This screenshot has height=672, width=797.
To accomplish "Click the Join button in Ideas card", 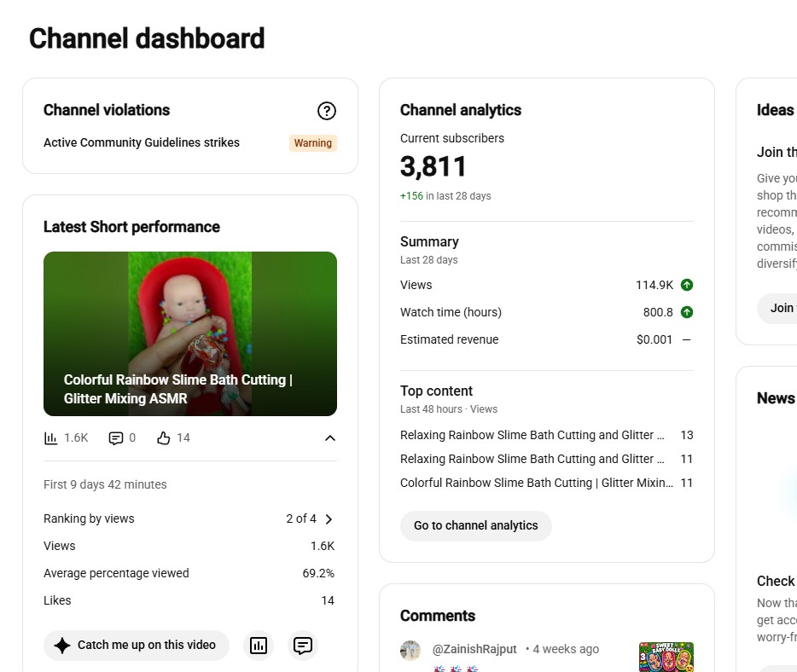I will pyautogui.click(x=777, y=308).
